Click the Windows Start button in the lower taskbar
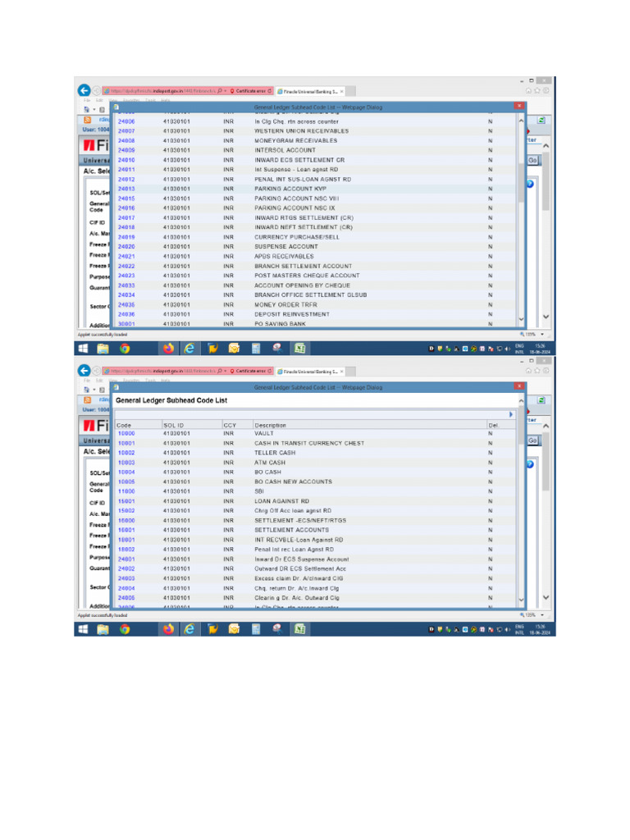The height and width of the screenshot is (840, 630). coord(83,629)
